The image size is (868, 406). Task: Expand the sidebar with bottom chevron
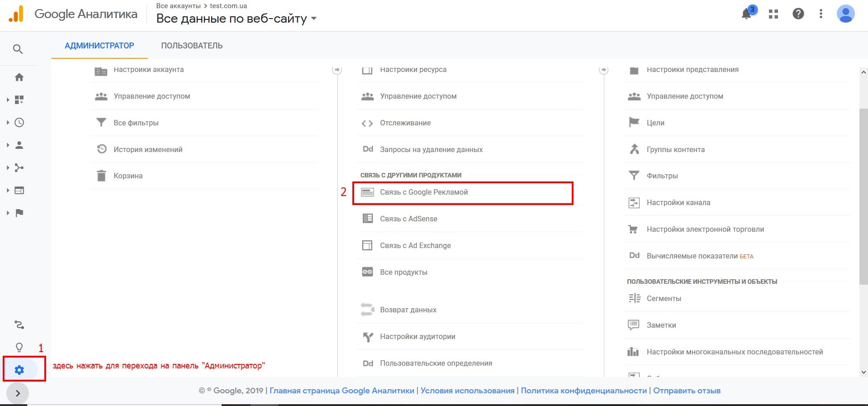click(x=18, y=393)
